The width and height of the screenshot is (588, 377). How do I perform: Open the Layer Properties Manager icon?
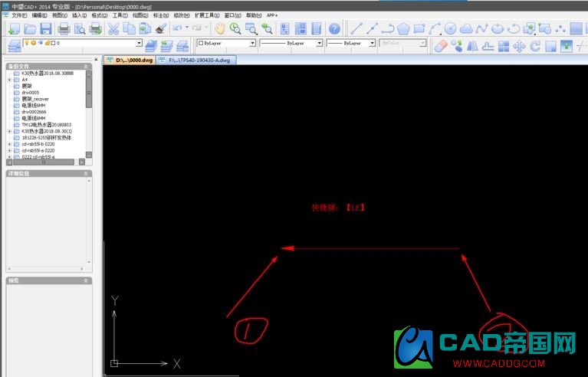(15, 46)
